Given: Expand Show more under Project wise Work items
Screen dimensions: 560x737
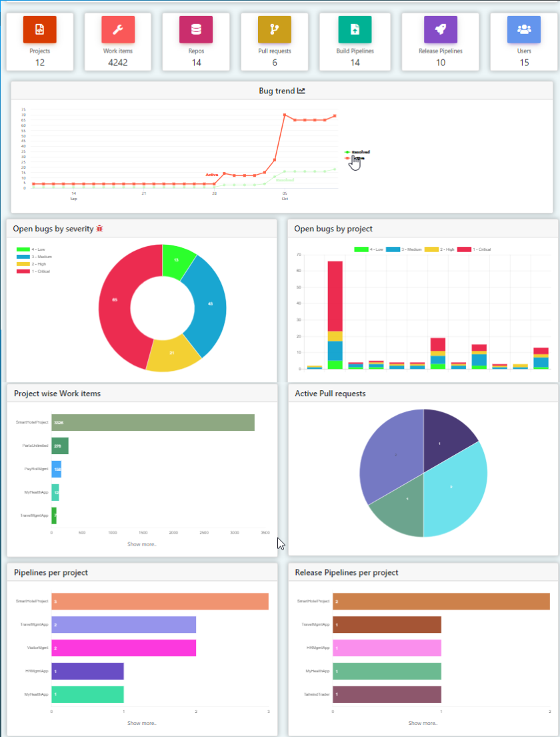Looking at the screenshot, I should click(x=142, y=544).
